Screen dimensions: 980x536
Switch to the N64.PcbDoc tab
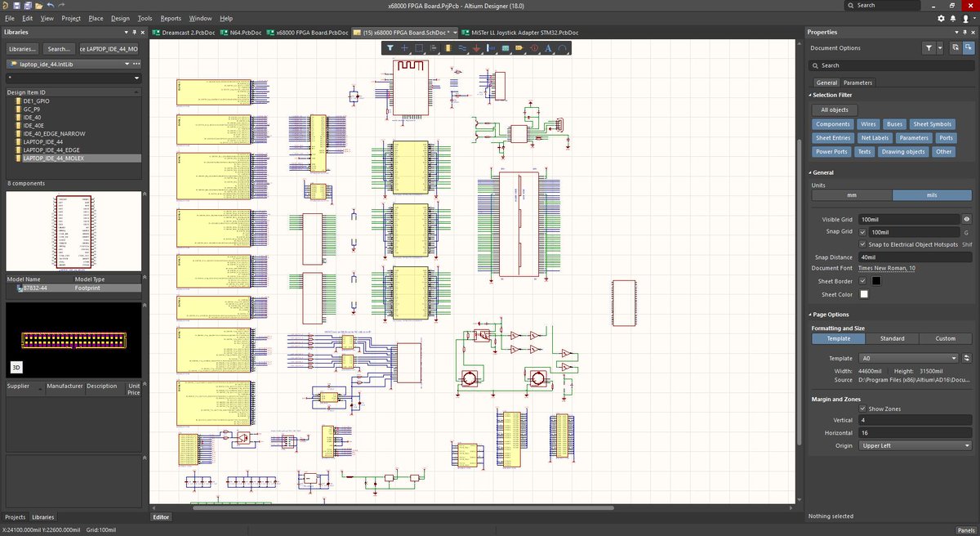point(243,33)
